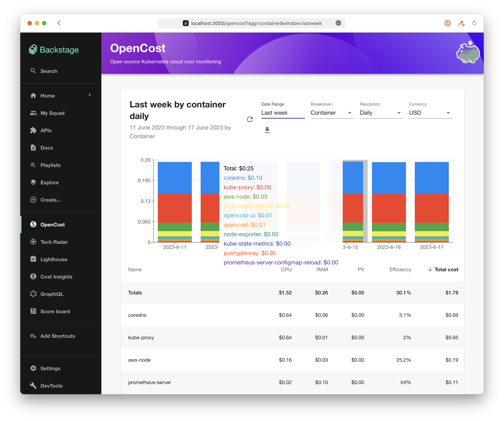Click the download CSV icon
Image resolution: width=504 pixels, height=421 pixels.
pyautogui.click(x=267, y=130)
